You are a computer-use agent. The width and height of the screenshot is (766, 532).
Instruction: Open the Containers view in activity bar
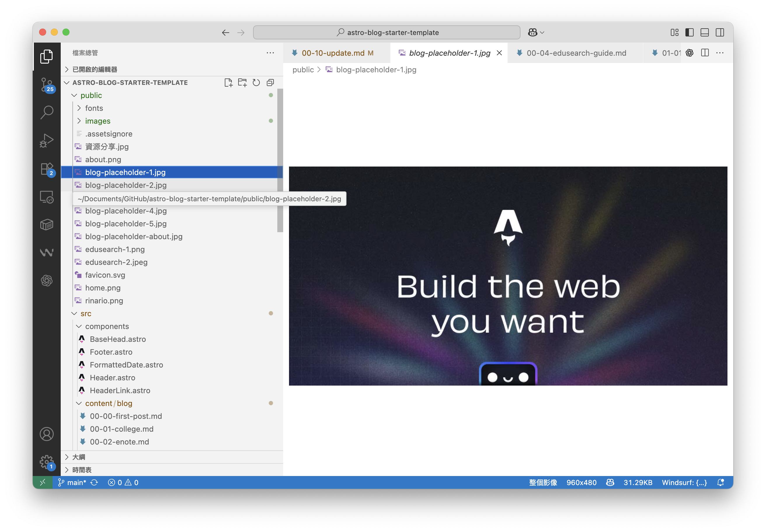click(47, 225)
